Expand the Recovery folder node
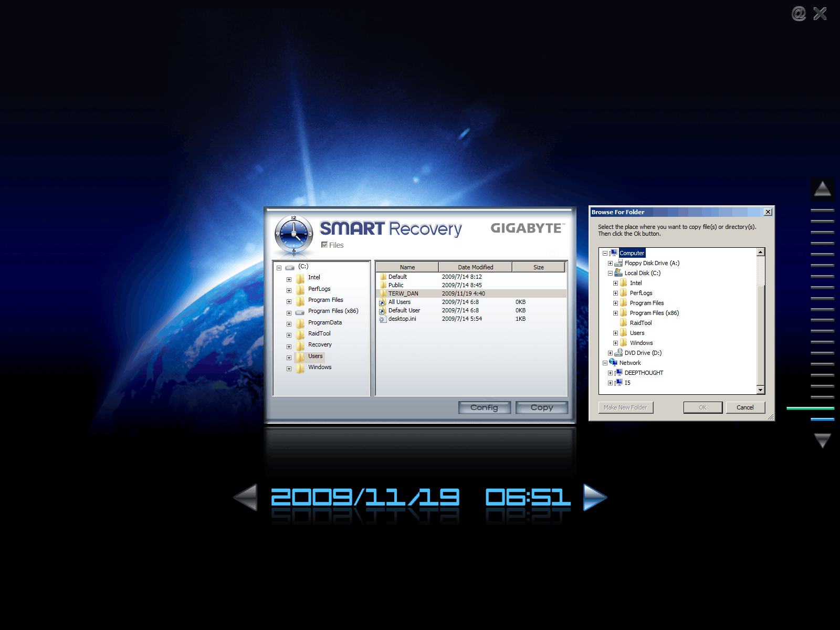The height and width of the screenshot is (630, 840). tap(289, 346)
